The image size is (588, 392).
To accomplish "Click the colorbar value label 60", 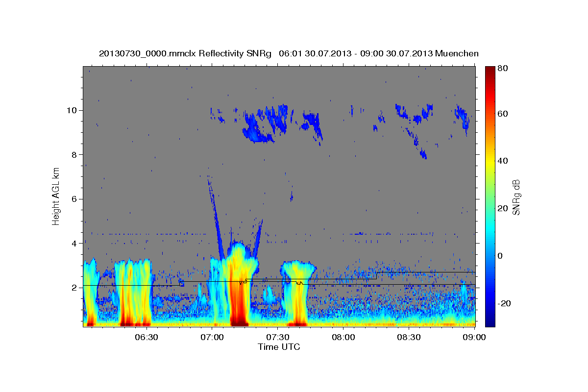I will pyautogui.click(x=502, y=114).
